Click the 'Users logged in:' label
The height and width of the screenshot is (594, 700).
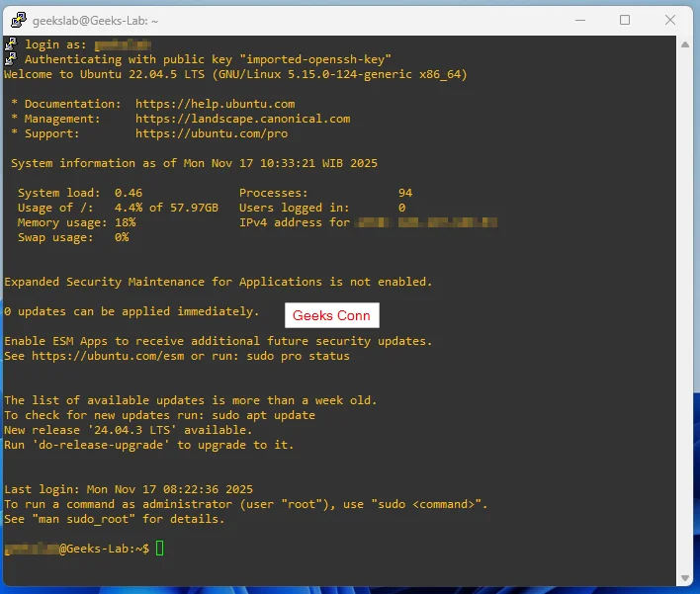point(295,208)
